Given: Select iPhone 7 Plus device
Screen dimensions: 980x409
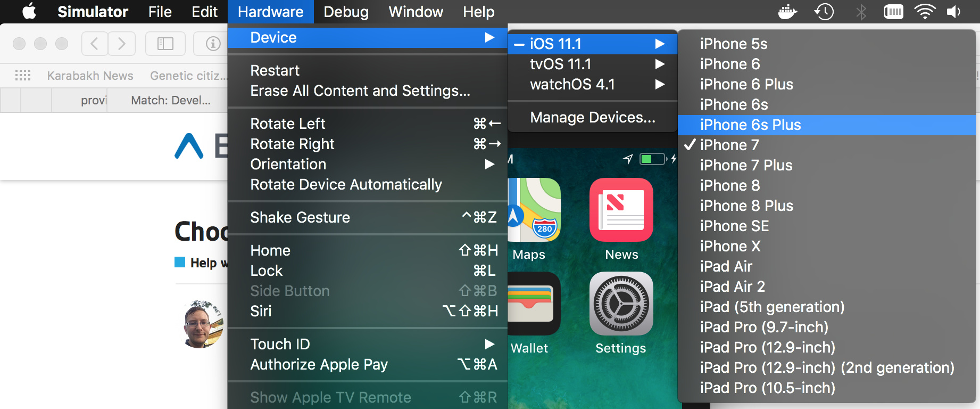Looking at the screenshot, I should click(x=827, y=165).
